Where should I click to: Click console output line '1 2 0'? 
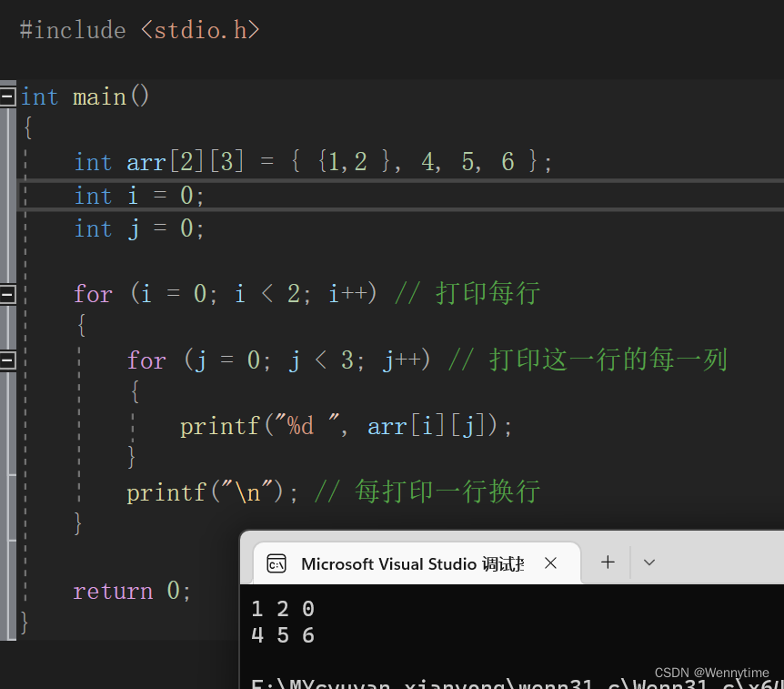[x=283, y=609]
